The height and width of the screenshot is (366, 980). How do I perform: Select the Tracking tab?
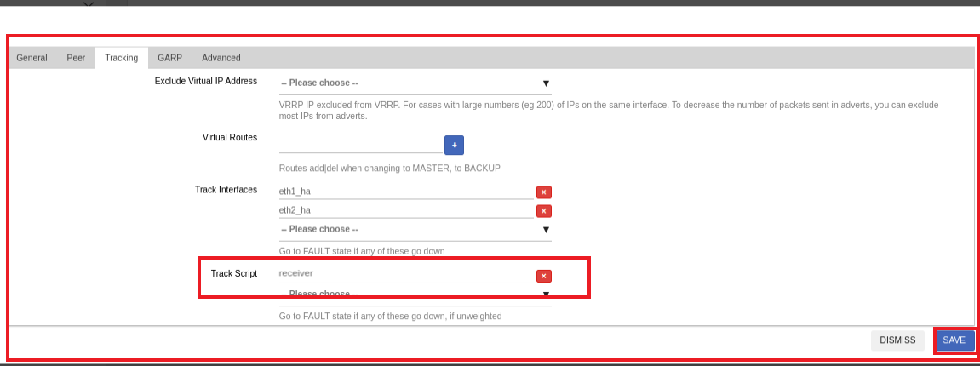tap(121, 58)
